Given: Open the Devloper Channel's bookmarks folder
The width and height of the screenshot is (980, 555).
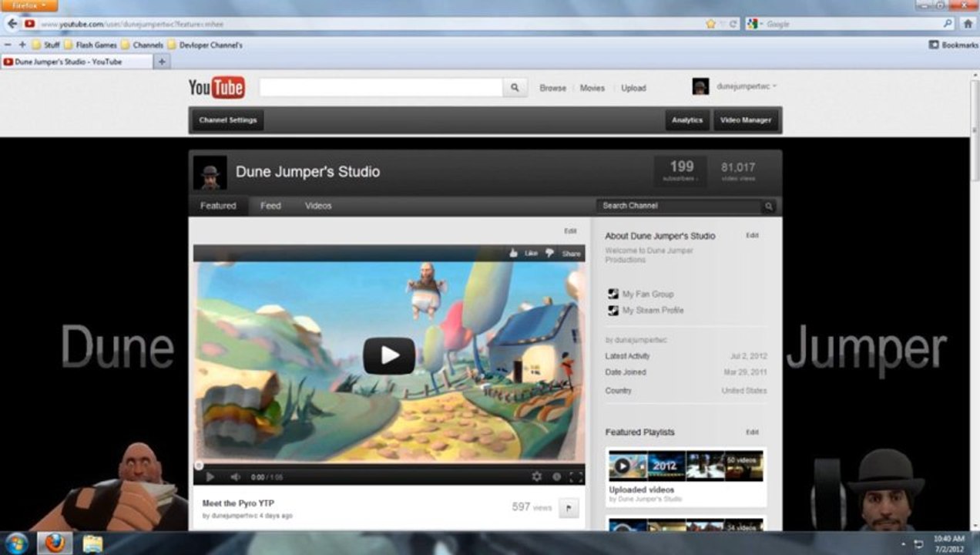Looking at the screenshot, I should tap(205, 45).
